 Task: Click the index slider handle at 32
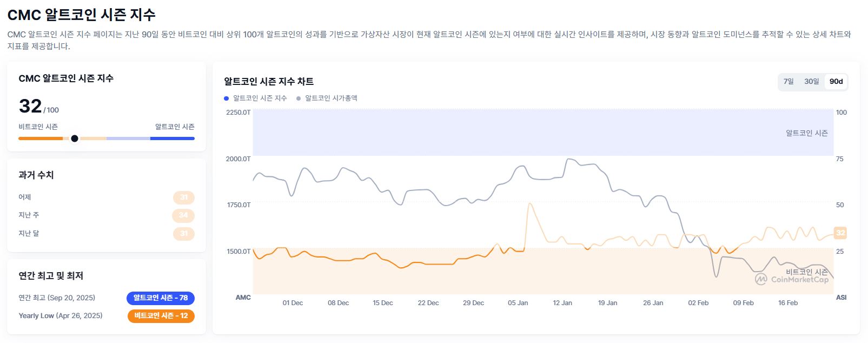74,138
